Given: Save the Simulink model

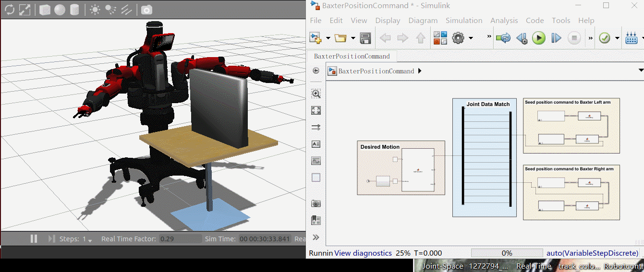Looking at the screenshot, I should pos(365,38).
